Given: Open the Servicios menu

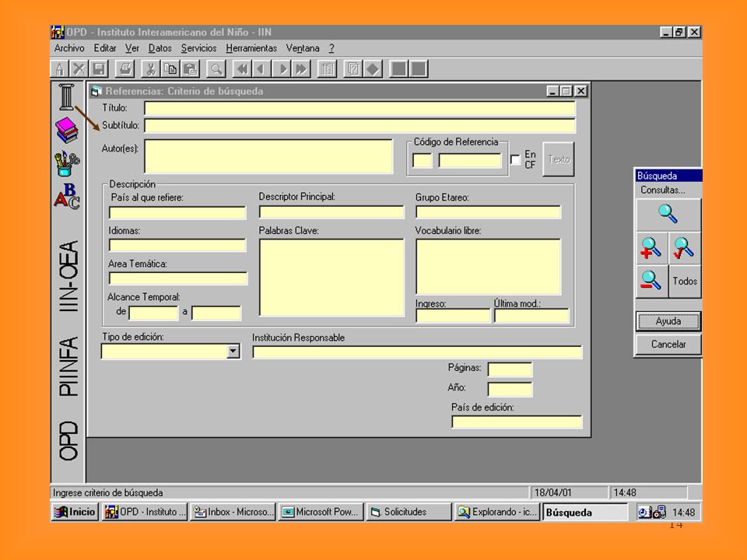Looking at the screenshot, I should pos(198,48).
